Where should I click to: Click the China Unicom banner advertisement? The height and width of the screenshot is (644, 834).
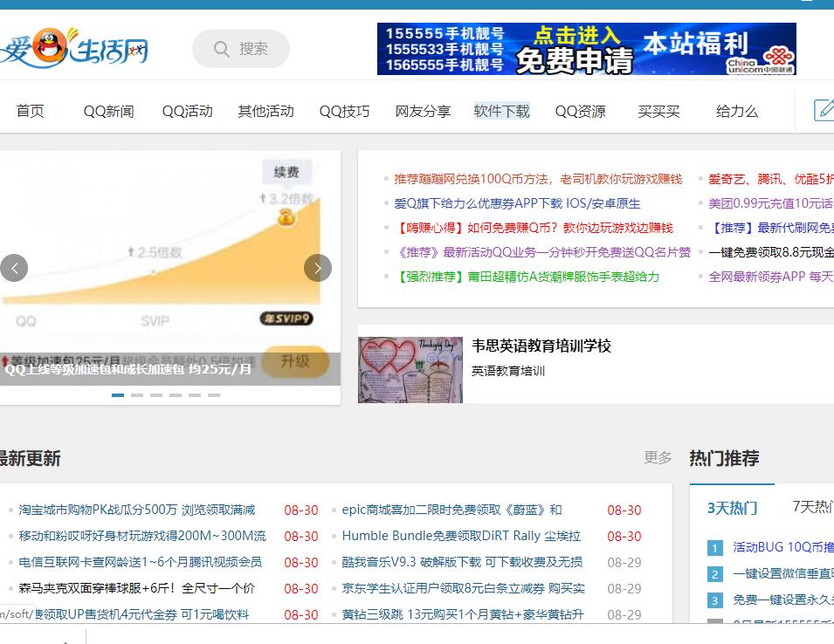tap(586, 49)
